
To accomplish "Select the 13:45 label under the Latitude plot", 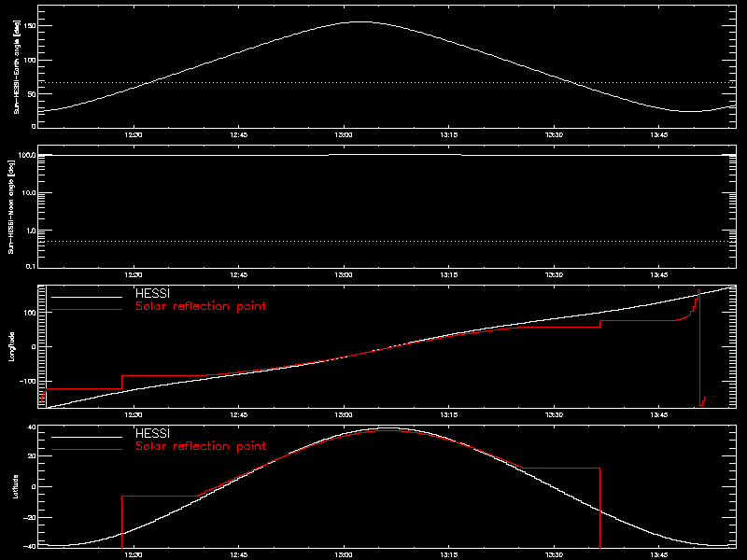I will [659, 555].
